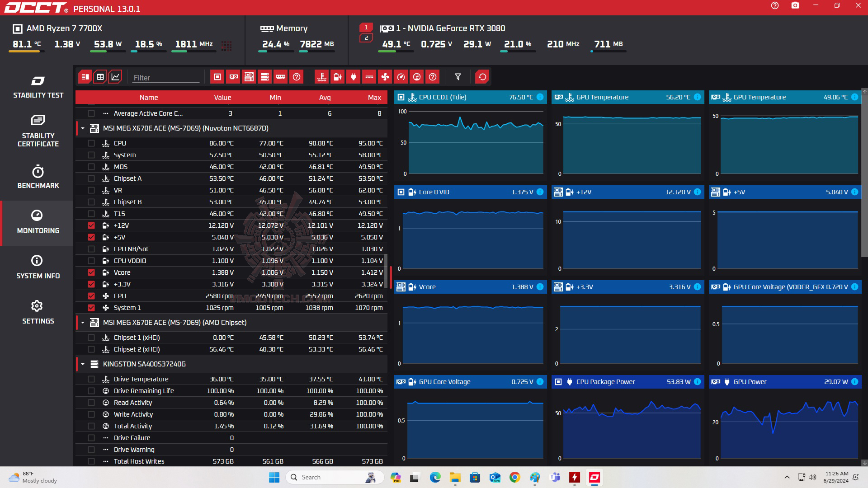
Task: Uncheck the Vcore sensor checkbox
Action: coord(91,272)
